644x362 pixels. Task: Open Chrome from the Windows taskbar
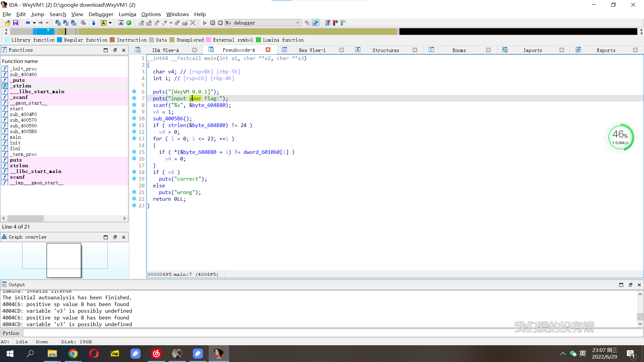[x=73, y=354]
